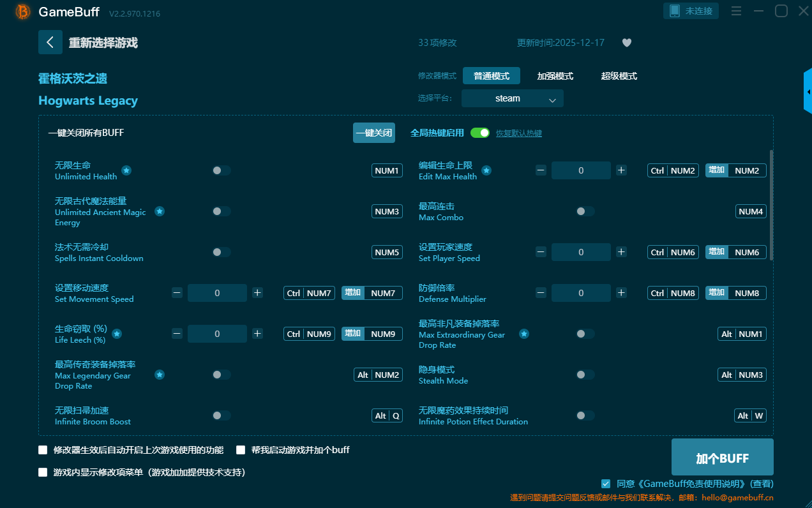
Task: Select the 超级模式 tab
Action: tap(619, 76)
